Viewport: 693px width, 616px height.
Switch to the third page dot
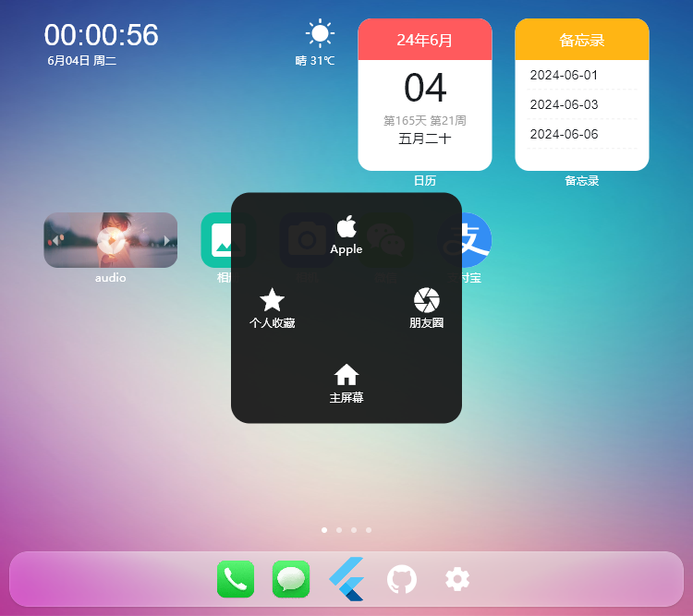pyautogui.click(x=354, y=530)
